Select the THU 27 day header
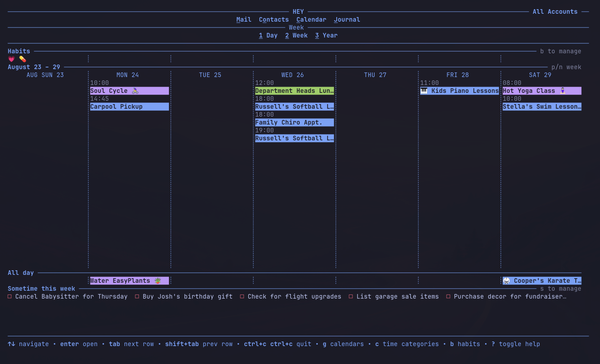600x364 pixels. (x=375, y=75)
